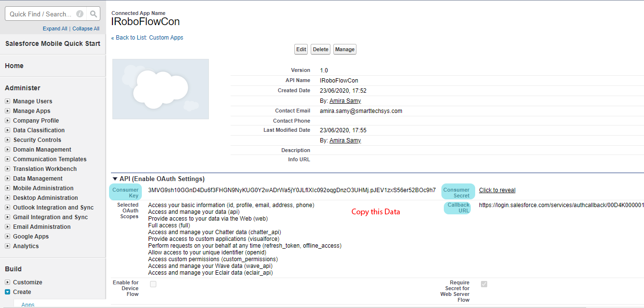Click the 'Click to reveal' consumer secret link
Viewport: 644px width, 308px height.
pos(497,190)
